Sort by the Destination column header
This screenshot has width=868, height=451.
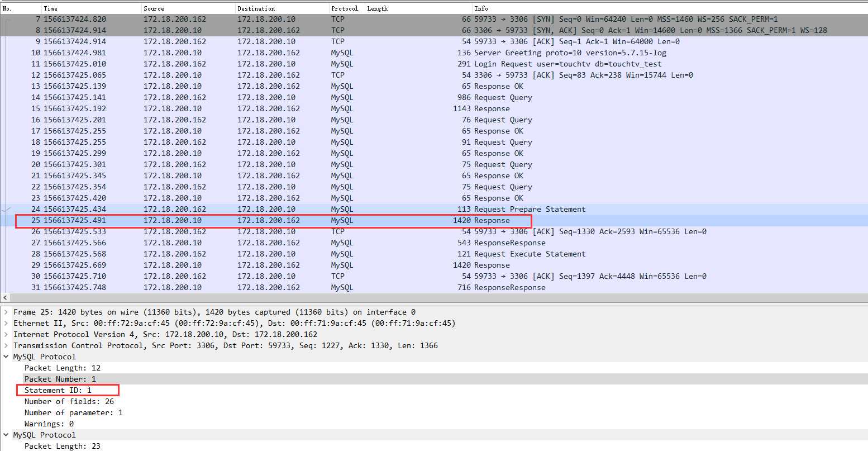pyautogui.click(x=282, y=8)
